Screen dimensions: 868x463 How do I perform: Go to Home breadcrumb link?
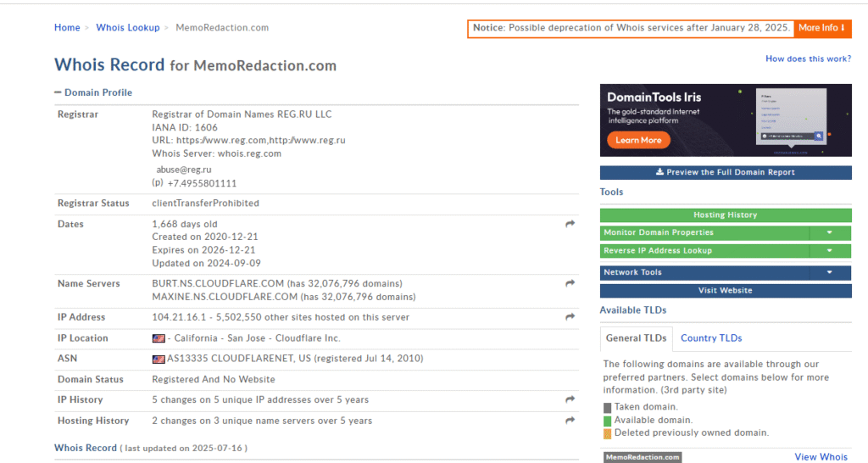pyautogui.click(x=67, y=28)
